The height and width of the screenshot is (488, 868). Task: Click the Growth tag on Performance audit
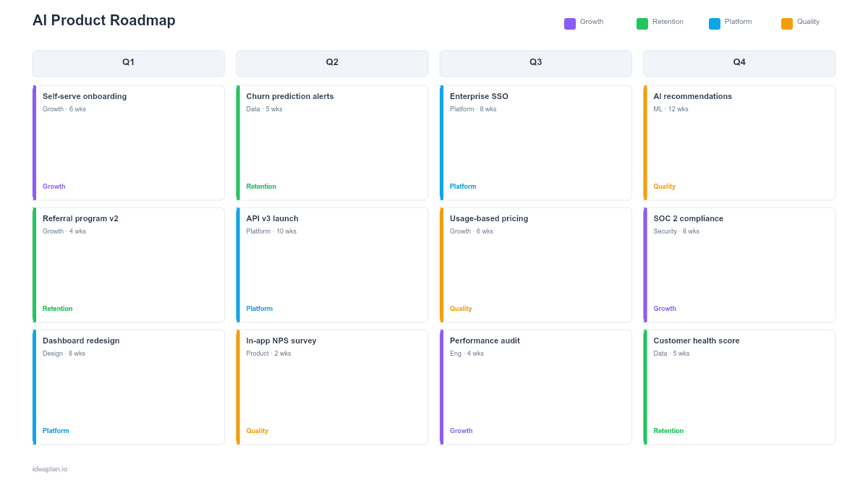461,430
